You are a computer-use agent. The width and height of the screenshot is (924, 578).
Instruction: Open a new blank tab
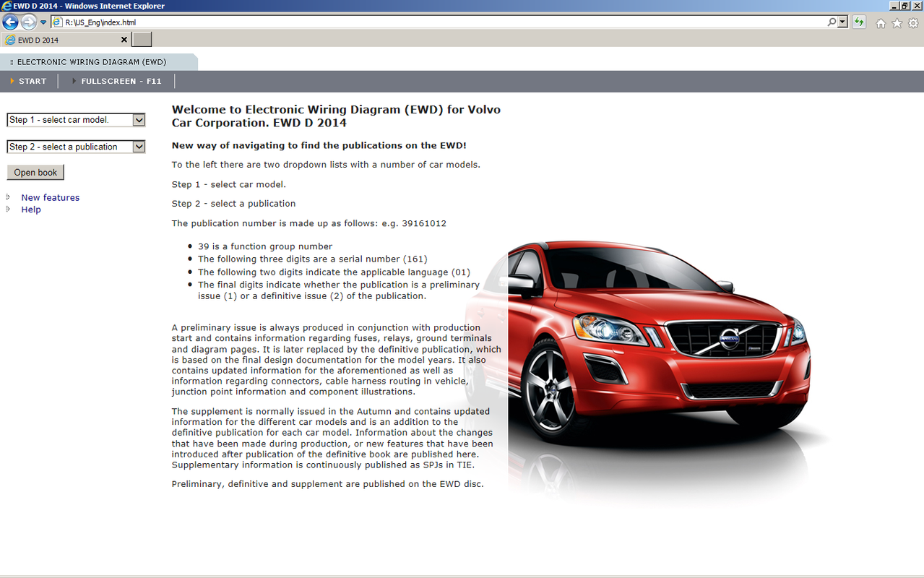(x=142, y=40)
